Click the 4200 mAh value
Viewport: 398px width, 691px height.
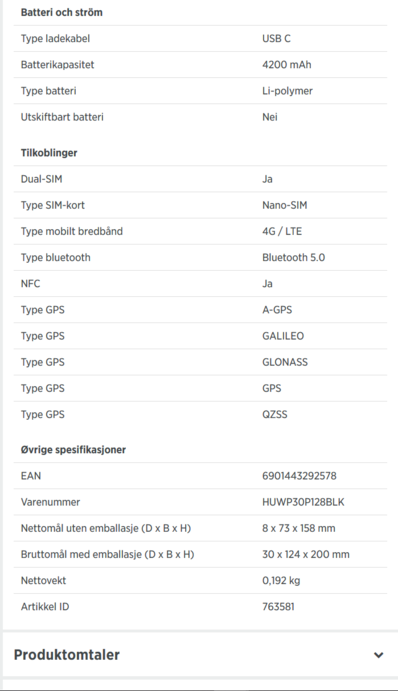click(x=286, y=65)
